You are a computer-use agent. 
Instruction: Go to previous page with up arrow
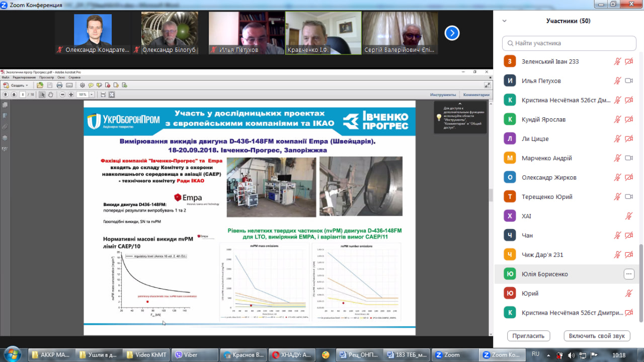[x=6, y=95]
